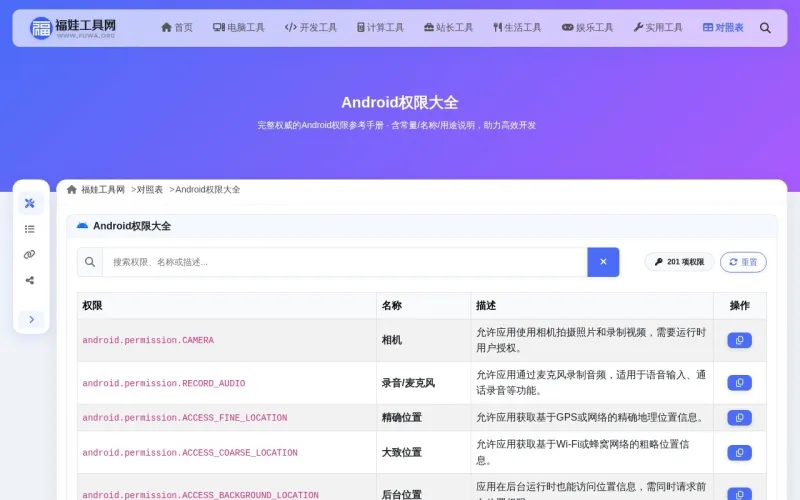This screenshot has height=500, width=800.
Task: Open the 首页 home menu item
Action: coord(177,28)
